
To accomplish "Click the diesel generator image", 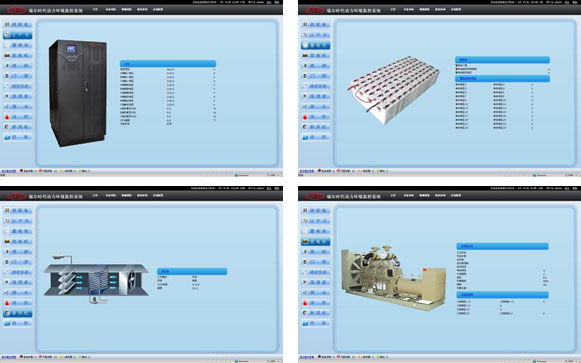I will point(394,277).
